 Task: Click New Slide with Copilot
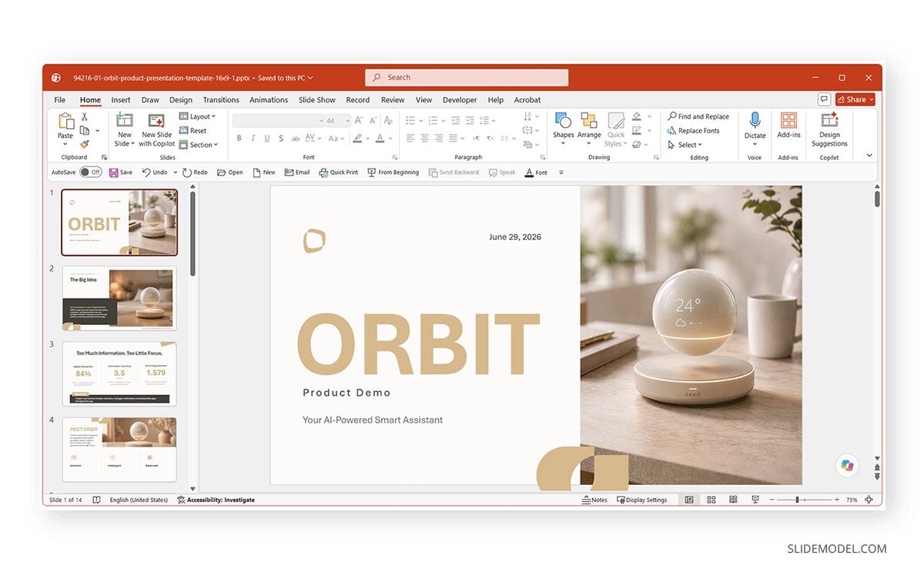point(157,129)
